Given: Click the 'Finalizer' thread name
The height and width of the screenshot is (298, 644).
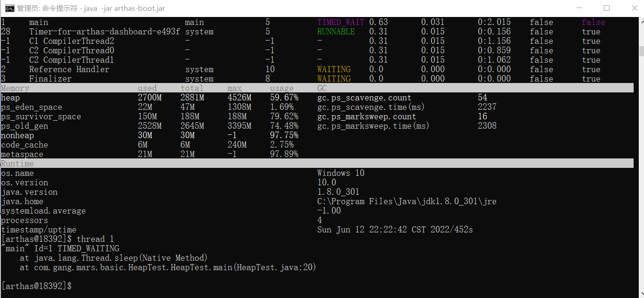Looking at the screenshot, I should pos(51,79).
